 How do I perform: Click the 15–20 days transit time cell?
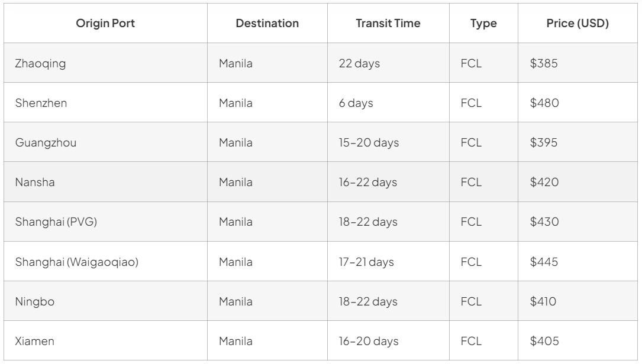click(x=369, y=143)
